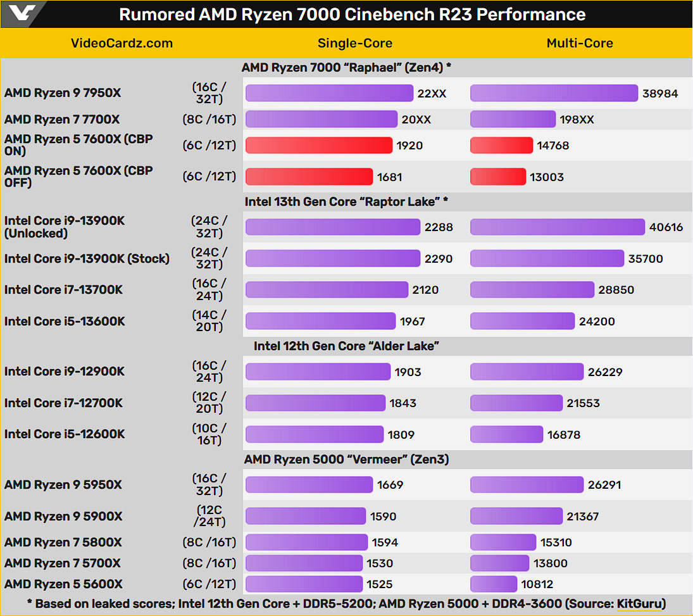Click the multi-core score 26291
Image resolution: width=693 pixels, height=616 pixels.
[604, 485]
